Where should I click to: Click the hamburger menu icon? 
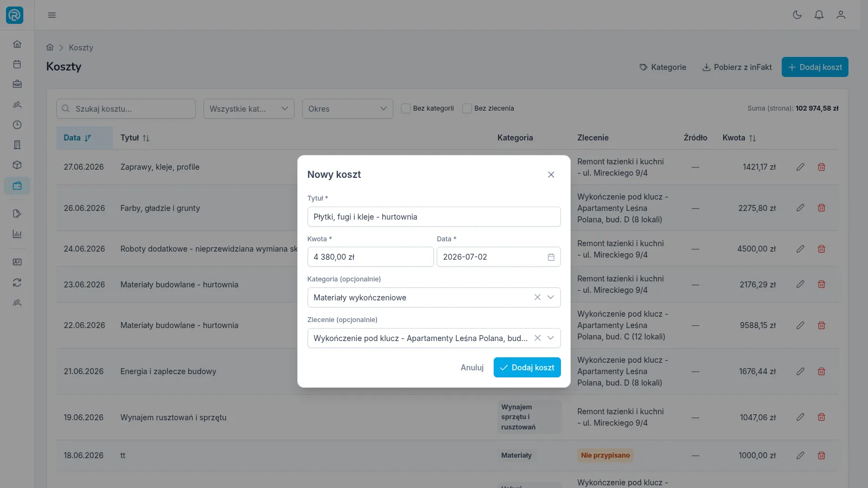pyautogui.click(x=52, y=15)
